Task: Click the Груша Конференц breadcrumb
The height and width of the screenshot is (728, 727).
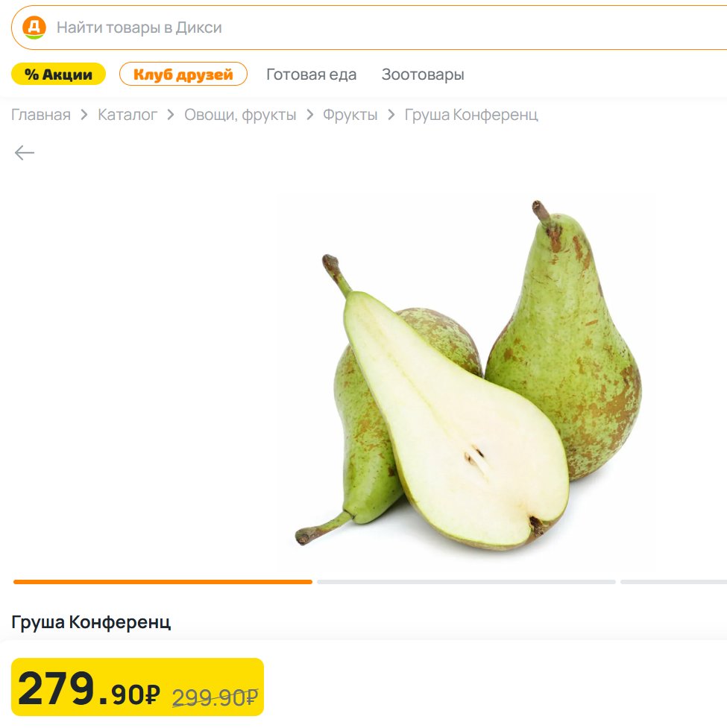Action: pyautogui.click(x=471, y=115)
